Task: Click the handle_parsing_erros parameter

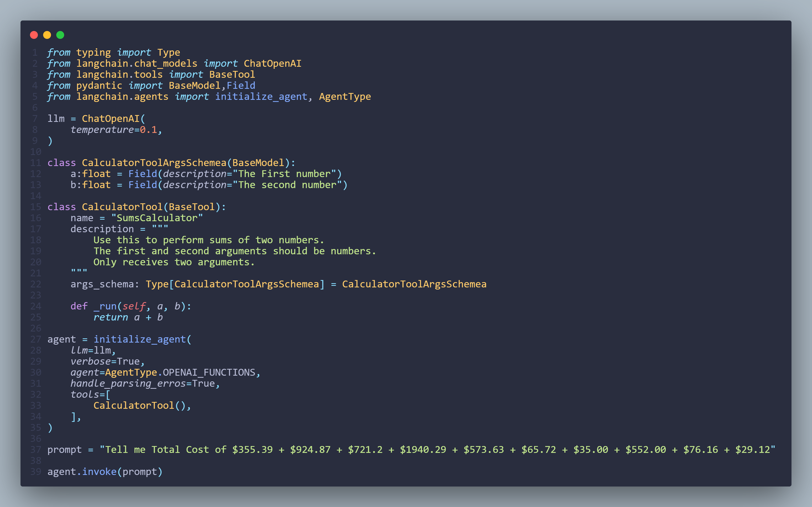Action: tap(128, 384)
